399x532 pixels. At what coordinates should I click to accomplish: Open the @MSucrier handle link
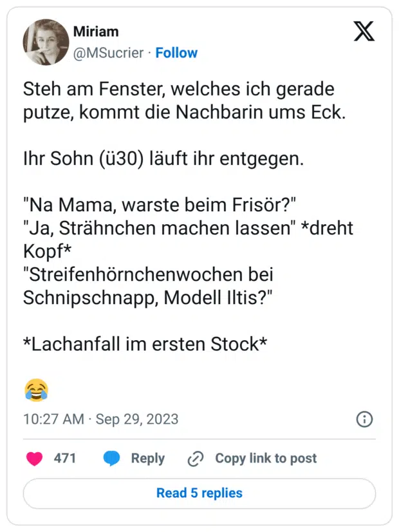(x=108, y=53)
